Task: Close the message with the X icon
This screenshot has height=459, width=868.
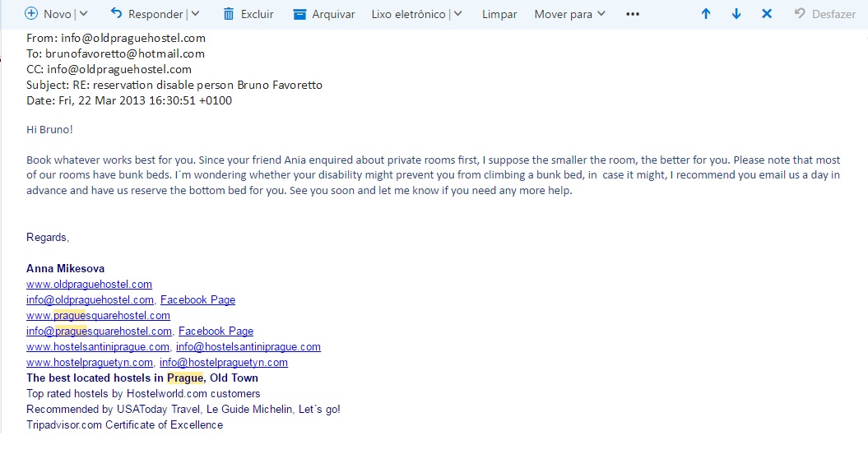Action: coord(767,14)
